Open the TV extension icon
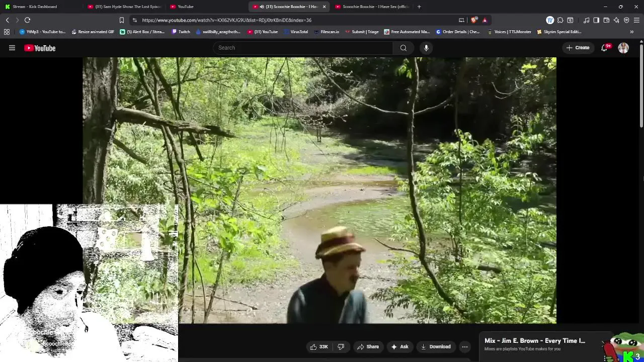The height and width of the screenshot is (362, 644). pos(550,20)
